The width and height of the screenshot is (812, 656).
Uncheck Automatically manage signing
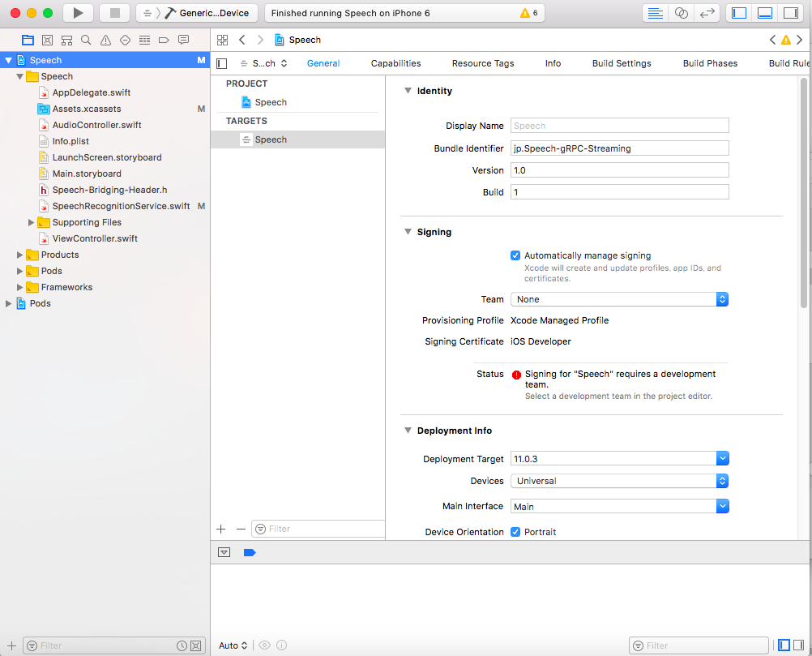[515, 255]
